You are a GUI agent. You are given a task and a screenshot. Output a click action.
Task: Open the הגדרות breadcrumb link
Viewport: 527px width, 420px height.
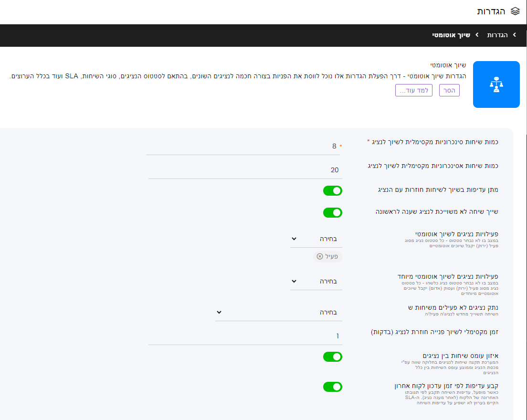[497, 35]
